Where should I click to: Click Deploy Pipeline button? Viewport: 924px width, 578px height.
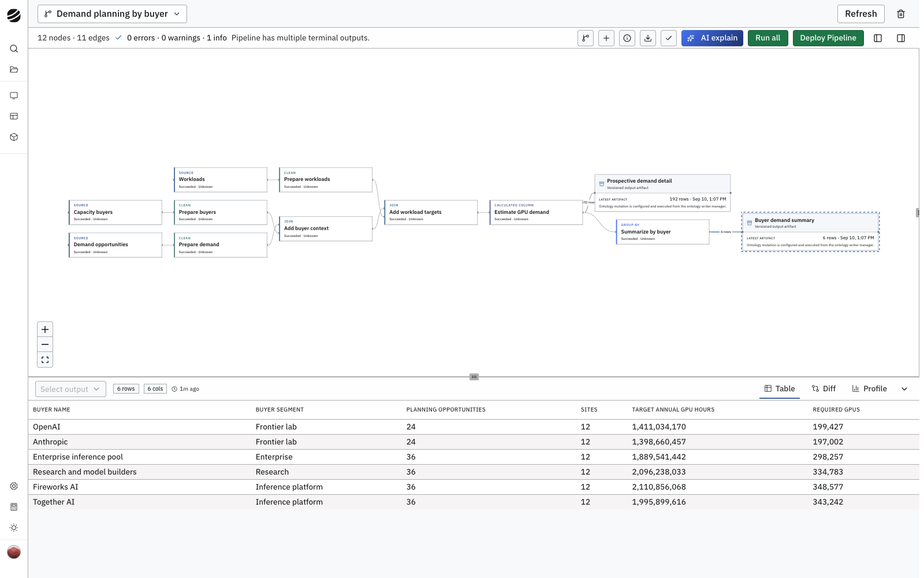[x=828, y=38]
